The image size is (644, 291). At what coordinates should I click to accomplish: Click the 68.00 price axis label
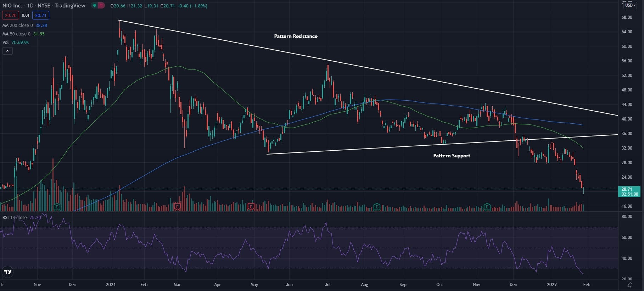(x=627, y=17)
